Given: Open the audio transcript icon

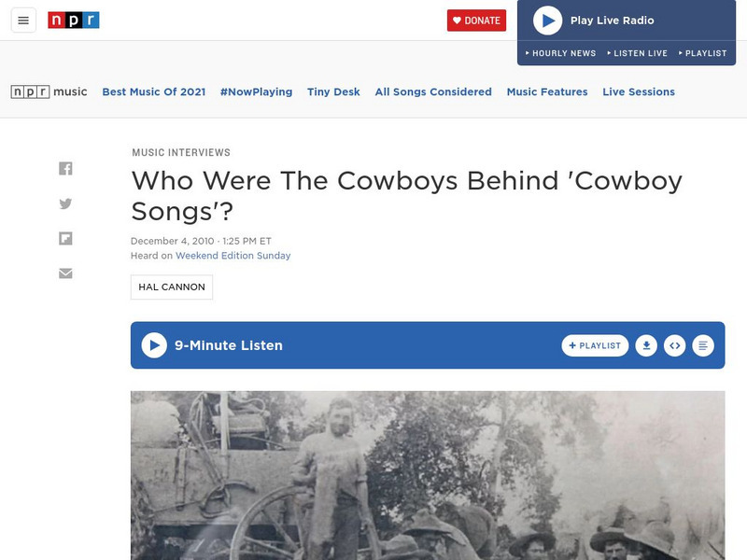Looking at the screenshot, I should pyautogui.click(x=703, y=345).
